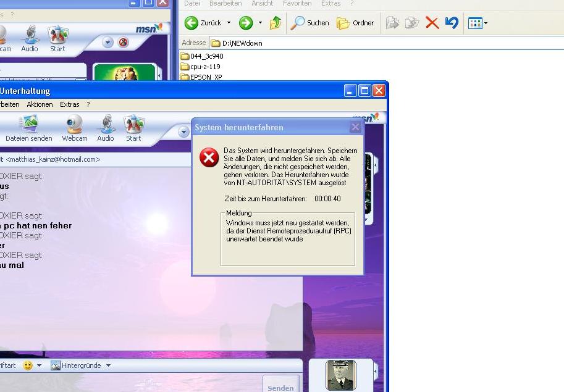The width and height of the screenshot is (564, 392).
Task: Toggle the Ordner folders pane
Action: tap(355, 23)
